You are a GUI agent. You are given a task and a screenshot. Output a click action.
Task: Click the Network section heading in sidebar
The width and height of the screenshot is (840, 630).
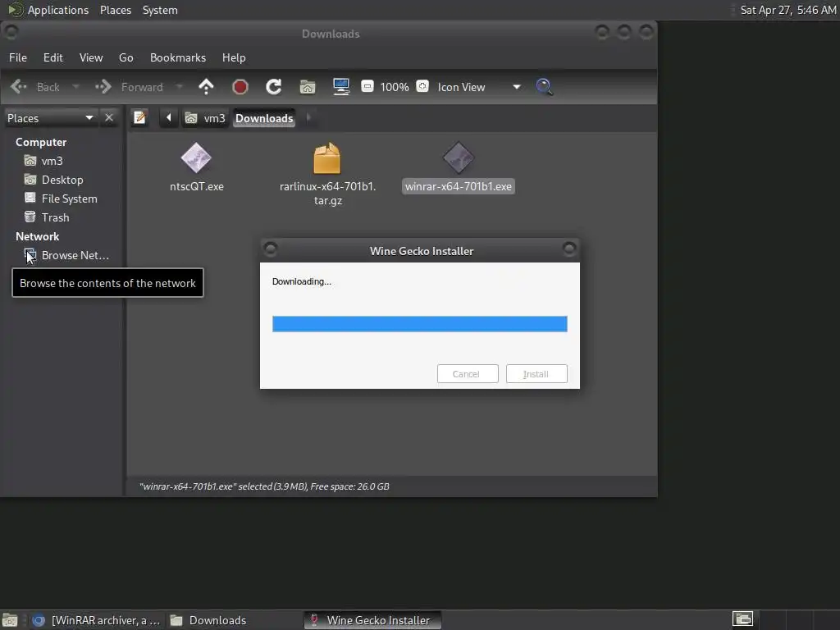(38, 236)
